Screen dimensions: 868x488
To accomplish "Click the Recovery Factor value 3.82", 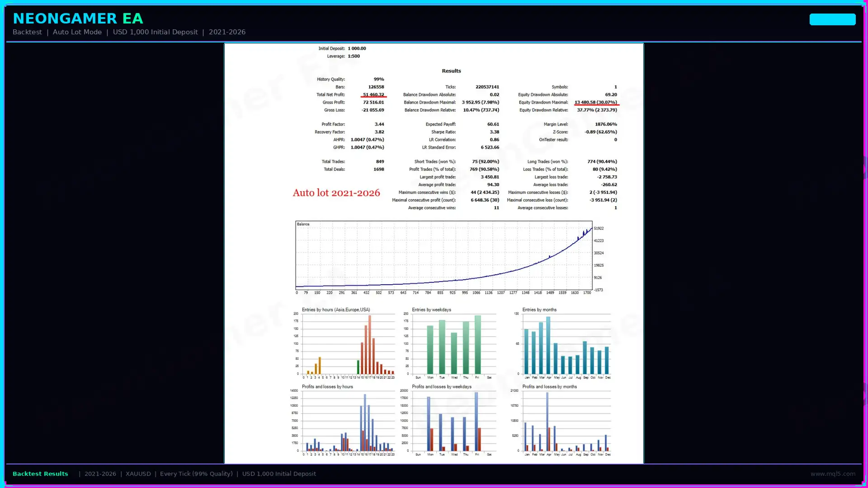I will point(379,132).
